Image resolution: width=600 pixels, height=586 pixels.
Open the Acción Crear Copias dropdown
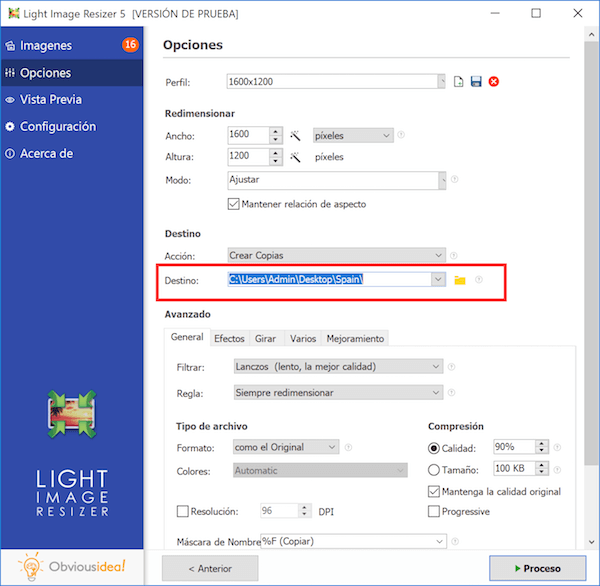click(x=336, y=255)
